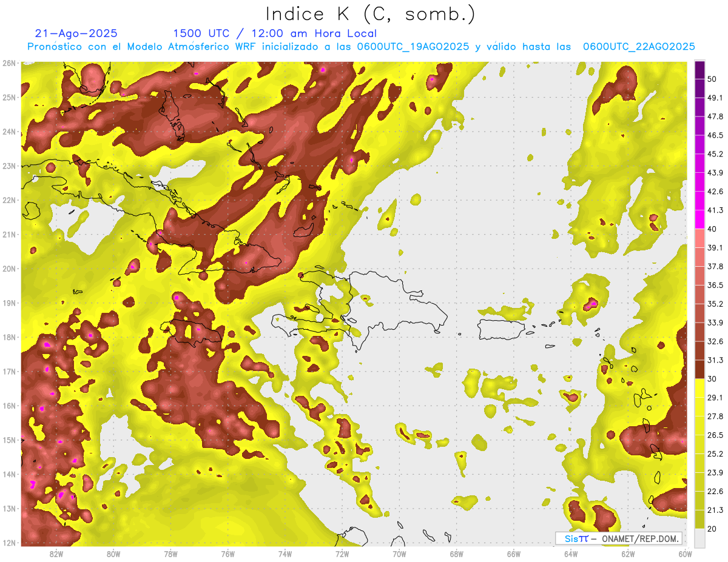The image size is (728, 562).
Task: Click the latitude label "22N"
Action: click(8, 200)
